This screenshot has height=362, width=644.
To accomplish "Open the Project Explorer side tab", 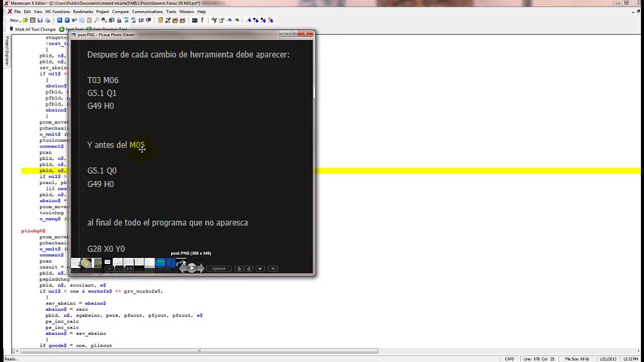I will tap(7, 51).
